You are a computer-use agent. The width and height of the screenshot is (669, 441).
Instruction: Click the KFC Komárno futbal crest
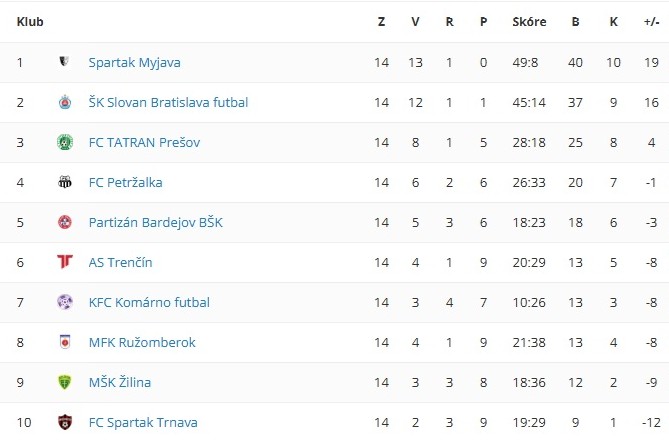point(65,302)
